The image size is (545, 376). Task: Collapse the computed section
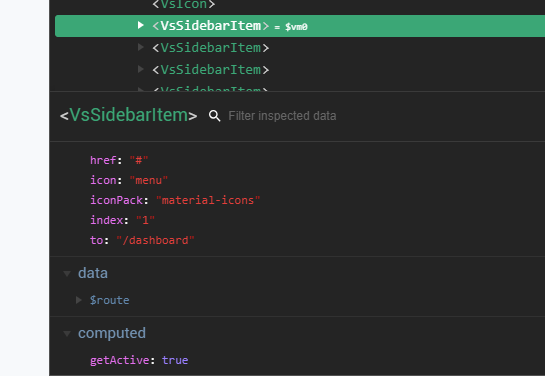pos(67,334)
